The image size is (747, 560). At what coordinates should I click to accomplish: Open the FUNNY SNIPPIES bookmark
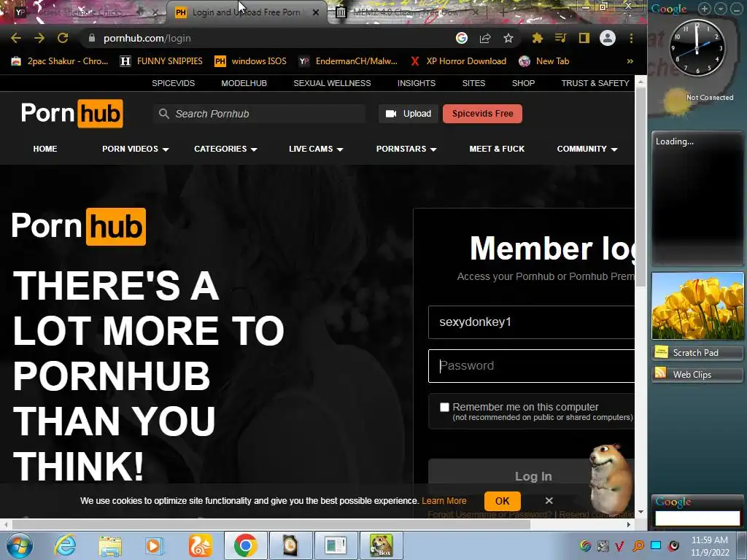pyautogui.click(x=161, y=61)
